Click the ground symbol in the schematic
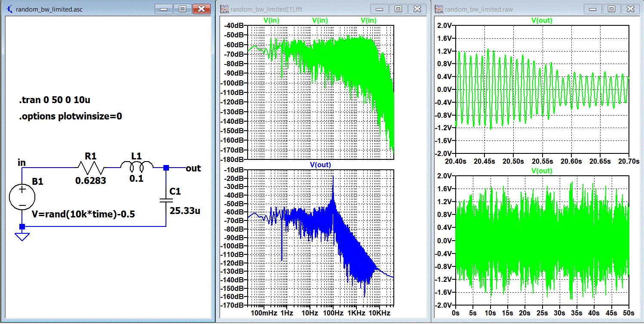 [22, 236]
